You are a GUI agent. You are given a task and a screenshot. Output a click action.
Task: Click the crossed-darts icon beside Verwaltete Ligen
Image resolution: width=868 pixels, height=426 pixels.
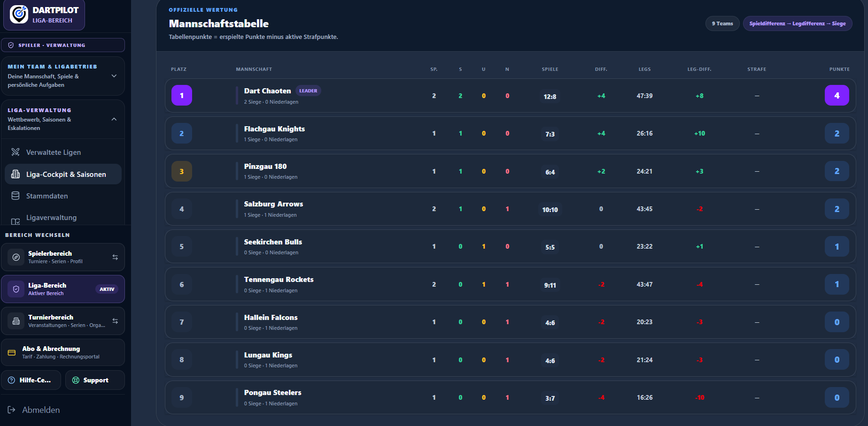click(x=15, y=152)
